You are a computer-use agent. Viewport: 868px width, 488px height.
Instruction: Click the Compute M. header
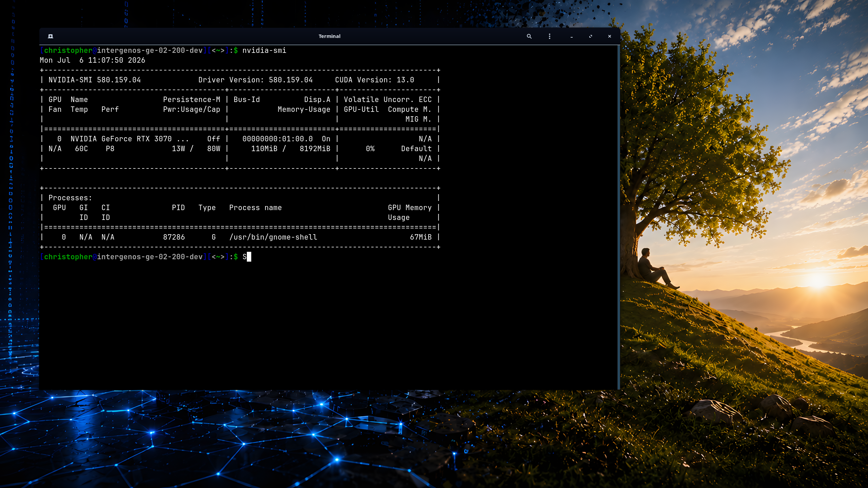410,109
